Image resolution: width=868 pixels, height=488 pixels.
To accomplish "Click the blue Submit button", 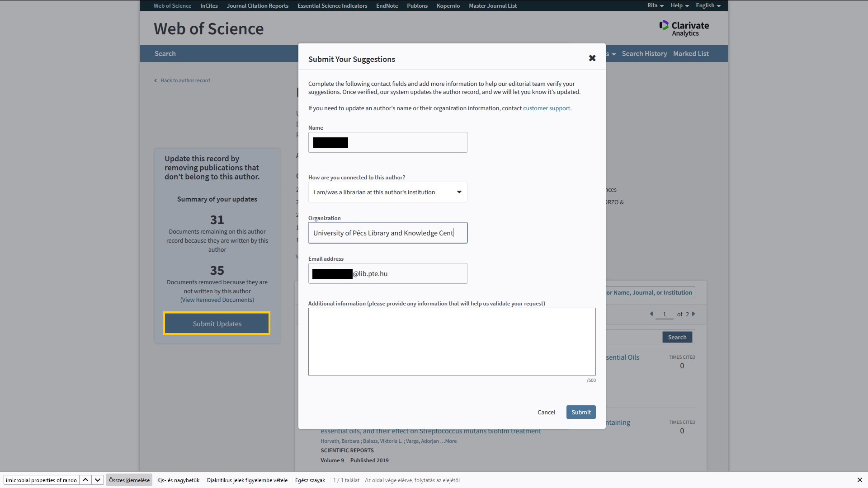I will click(581, 412).
